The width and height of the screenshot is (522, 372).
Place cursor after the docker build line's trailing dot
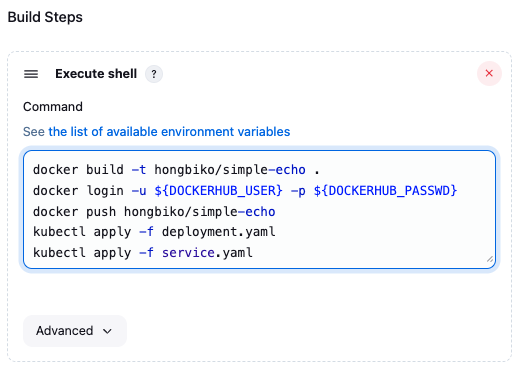tap(320, 170)
